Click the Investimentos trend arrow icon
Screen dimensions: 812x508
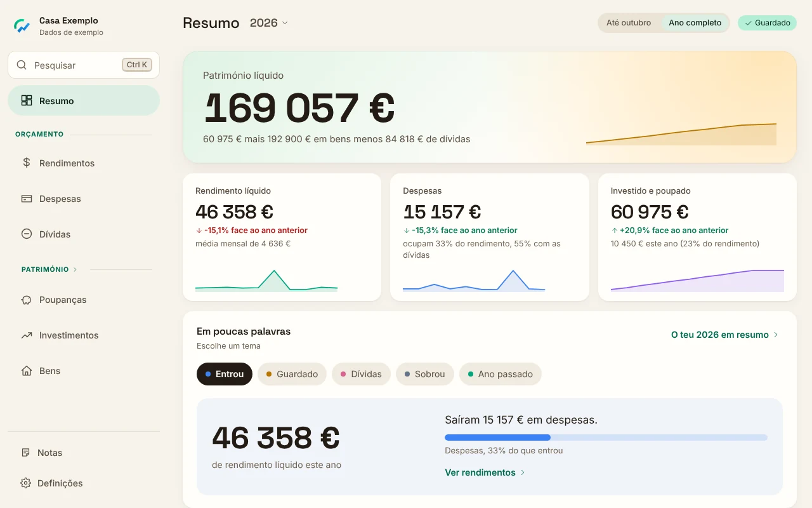27,335
